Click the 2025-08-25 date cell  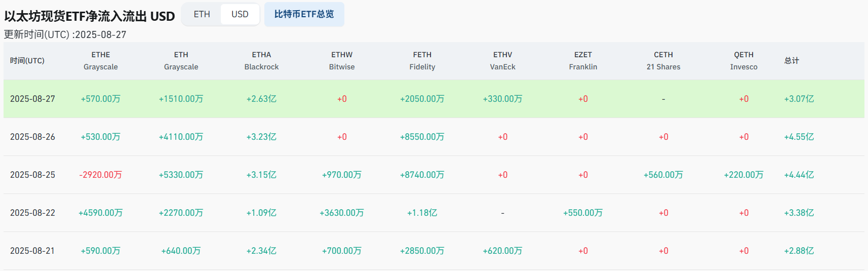pyautogui.click(x=32, y=175)
